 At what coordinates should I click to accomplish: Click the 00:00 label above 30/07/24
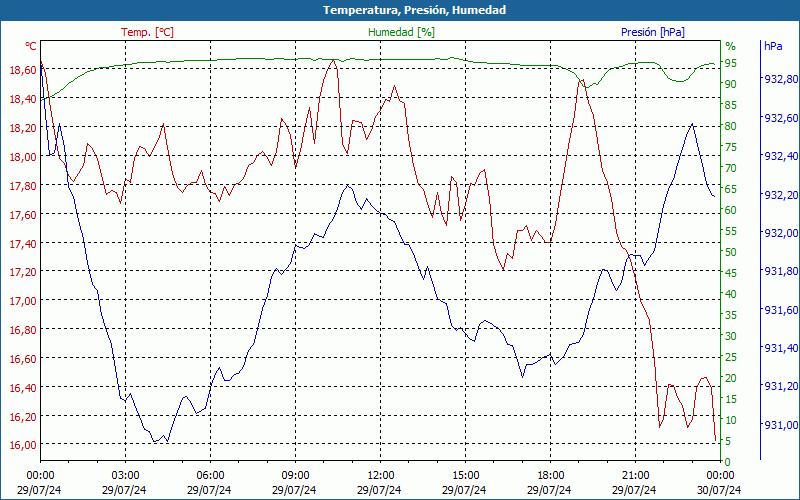click(x=720, y=475)
